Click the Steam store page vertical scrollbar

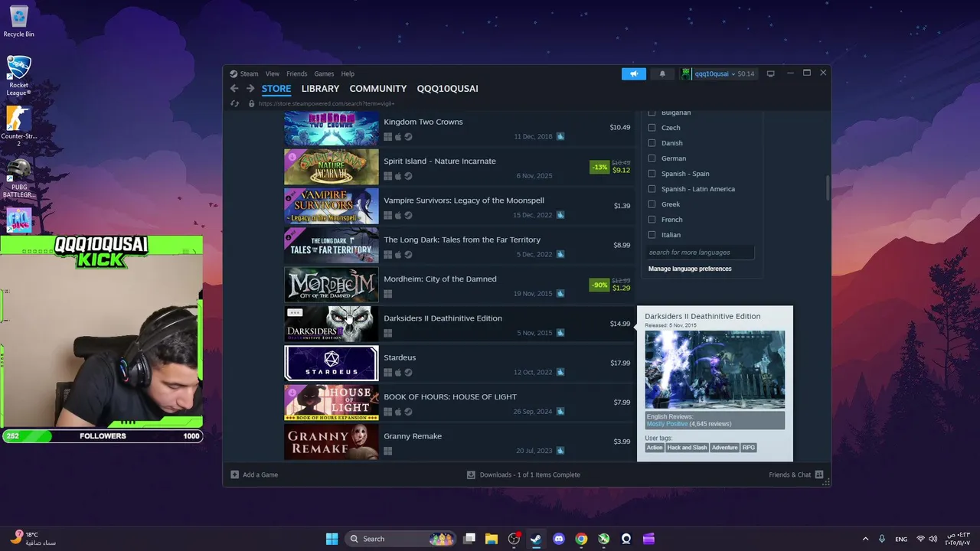[x=828, y=188]
